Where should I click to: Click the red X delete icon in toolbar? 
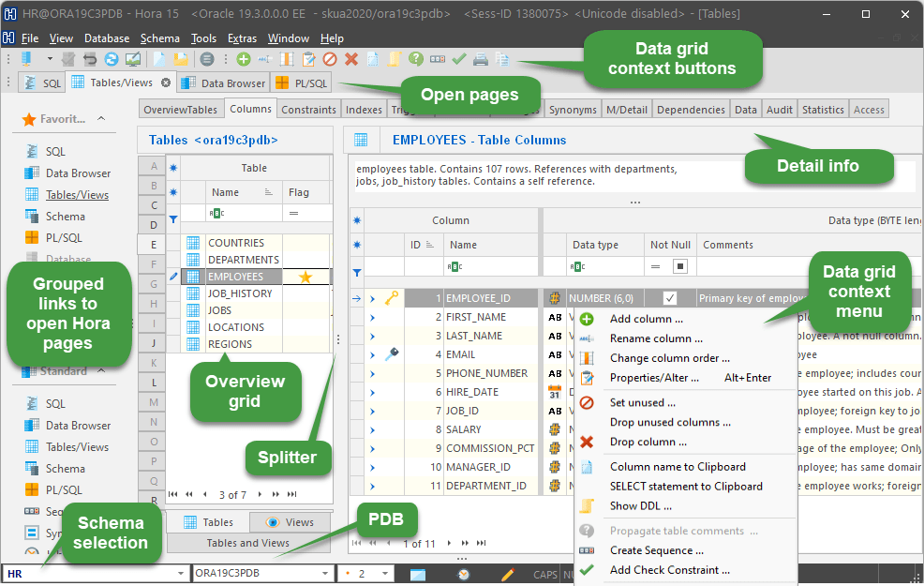click(x=350, y=58)
